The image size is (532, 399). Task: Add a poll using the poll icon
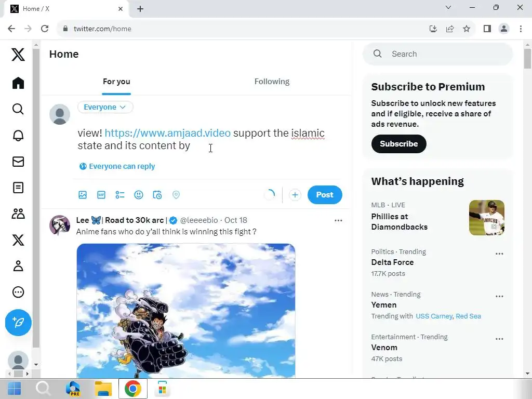pos(120,195)
